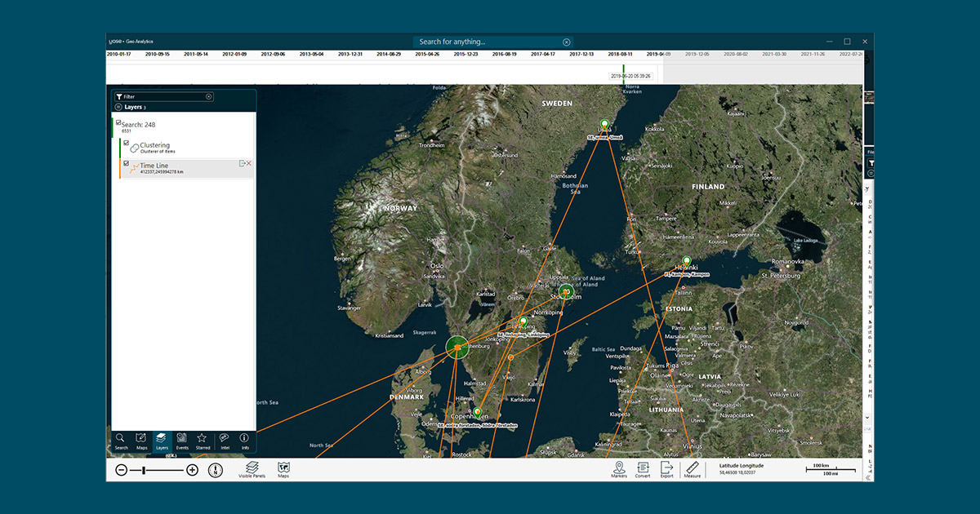Click the Convert icon

643,468
